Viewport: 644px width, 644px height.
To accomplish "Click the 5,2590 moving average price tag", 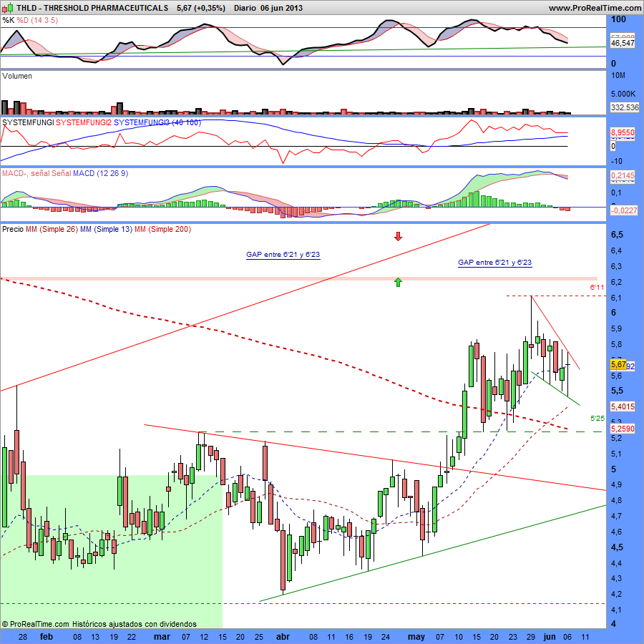I will [623, 429].
